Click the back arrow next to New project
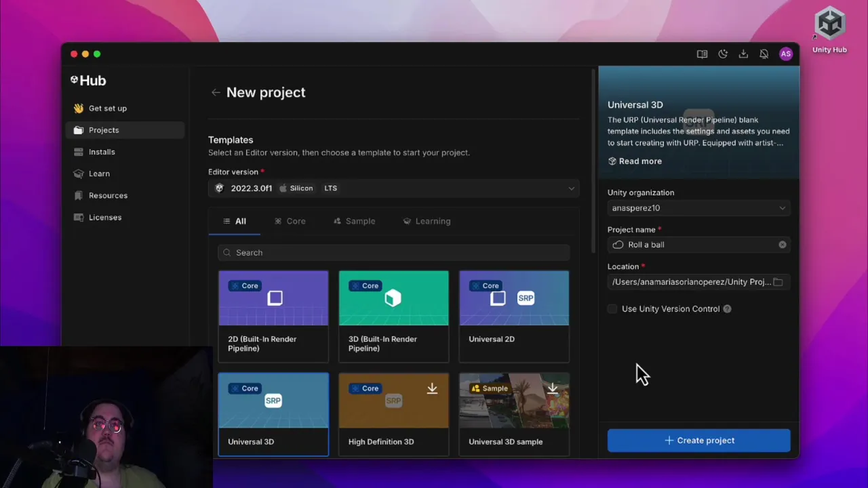868x488 pixels. (216, 92)
